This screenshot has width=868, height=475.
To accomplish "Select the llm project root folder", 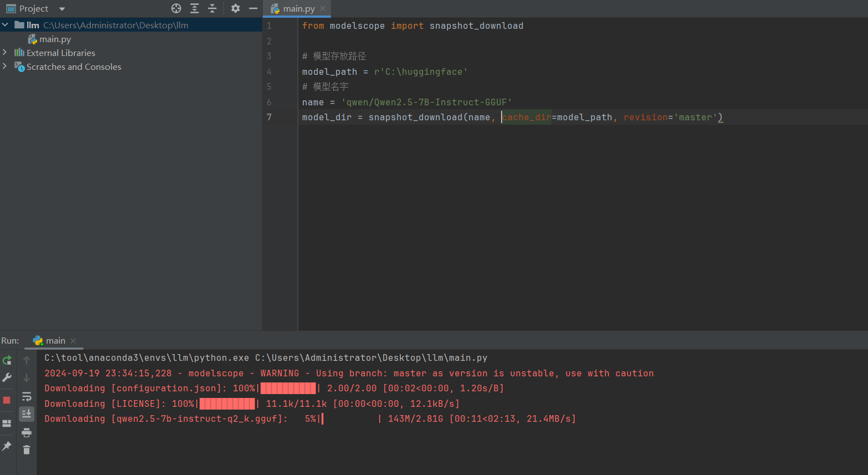I will [x=131, y=25].
